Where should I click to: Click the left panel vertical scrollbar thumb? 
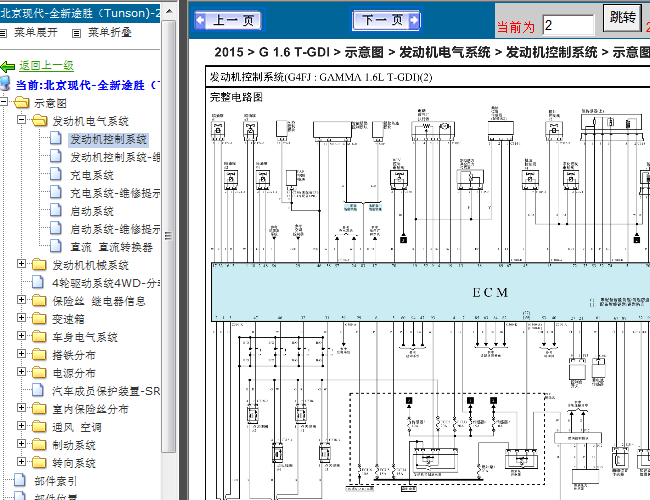click(x=169, y=236)
